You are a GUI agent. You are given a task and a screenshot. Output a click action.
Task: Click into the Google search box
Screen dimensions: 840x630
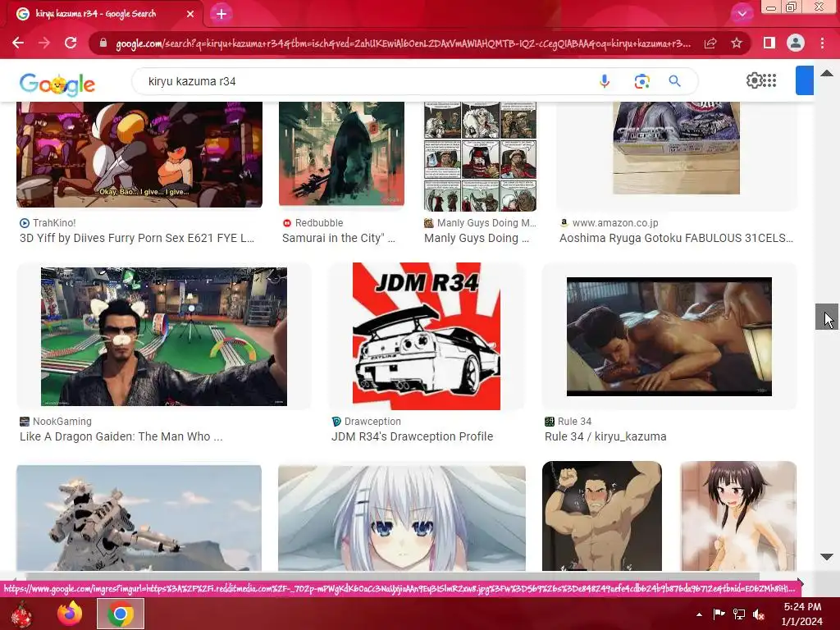point(370,81)
